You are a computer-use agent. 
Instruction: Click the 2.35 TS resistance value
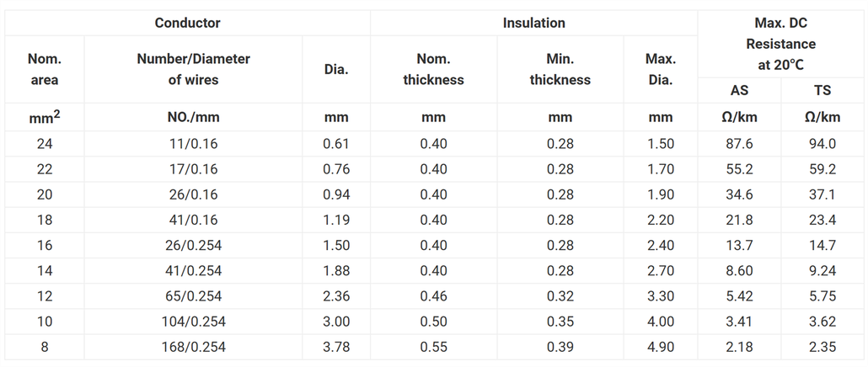822,347
